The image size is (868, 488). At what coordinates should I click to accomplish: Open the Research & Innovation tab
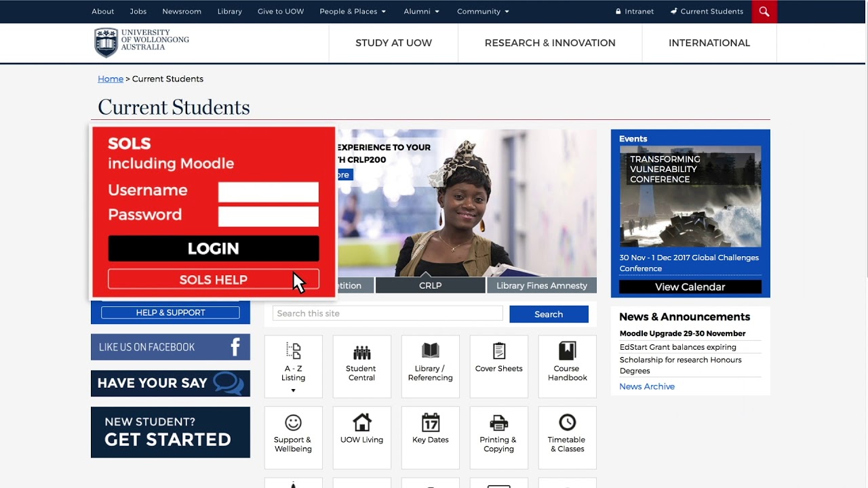pyautogui.click(x=550, y=43)
